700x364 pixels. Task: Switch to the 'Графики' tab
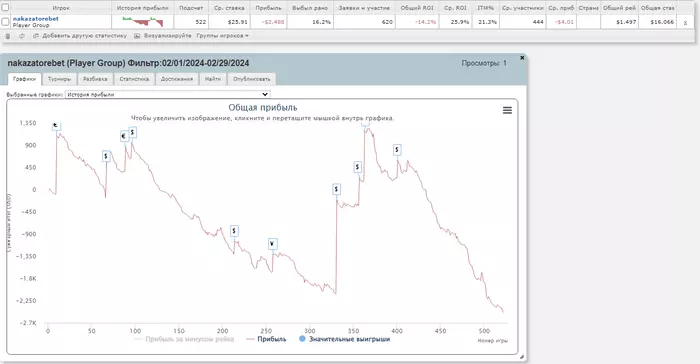click(25, 79)
